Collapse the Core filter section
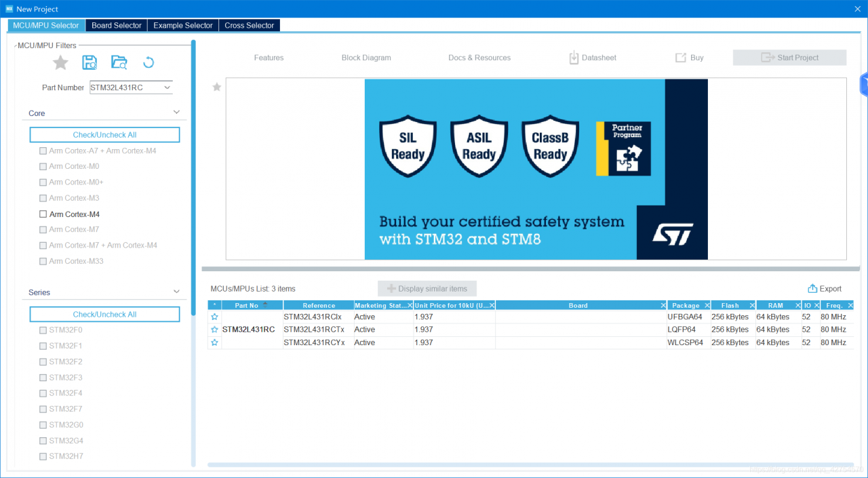 [x=176, y=113]
